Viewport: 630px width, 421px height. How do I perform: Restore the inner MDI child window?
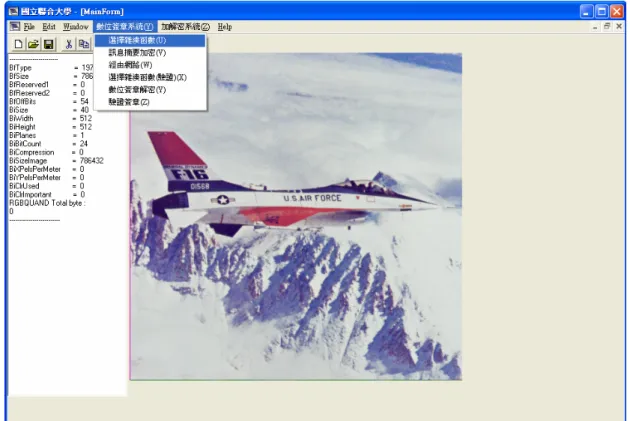pos(607,27)
